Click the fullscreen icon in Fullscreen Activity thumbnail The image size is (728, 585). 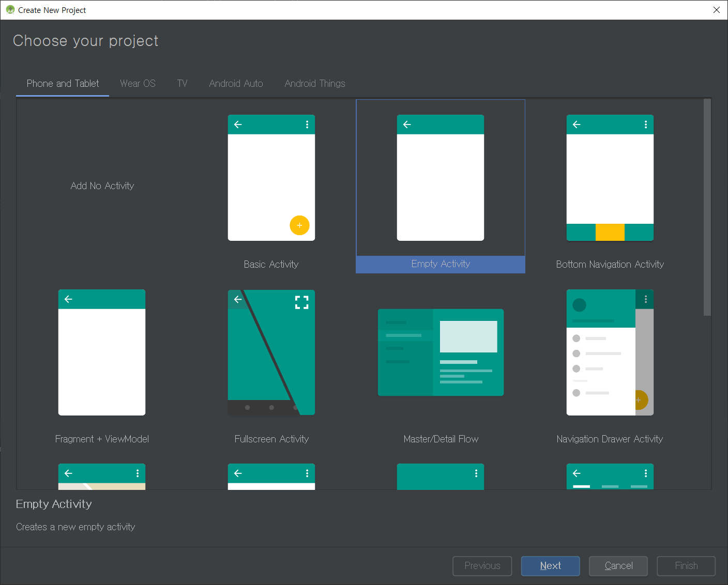302,302
